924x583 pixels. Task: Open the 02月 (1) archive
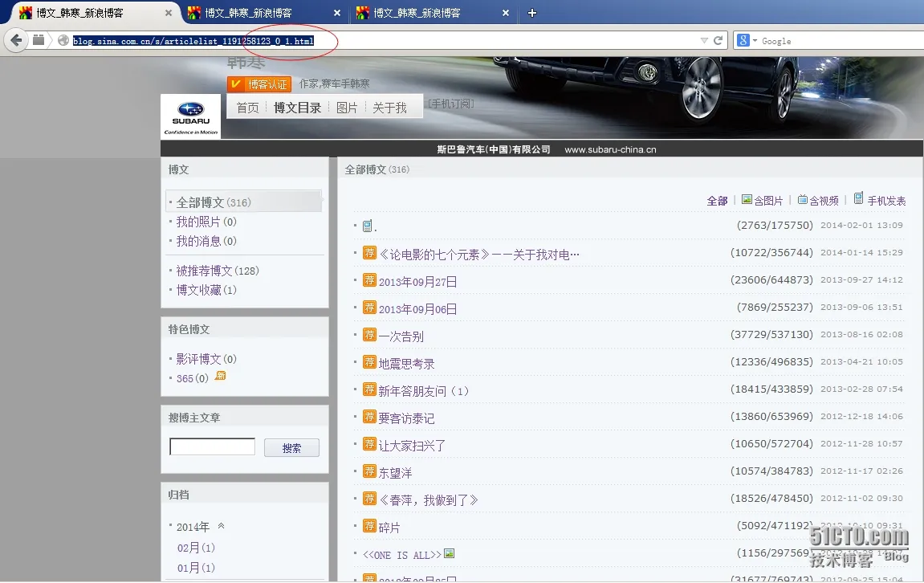pos(196,548)
